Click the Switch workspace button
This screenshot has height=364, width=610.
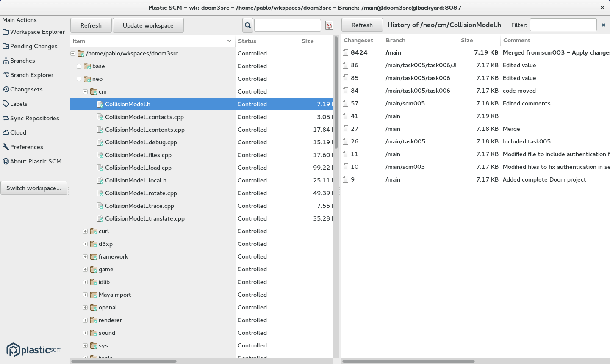(34, 188)
